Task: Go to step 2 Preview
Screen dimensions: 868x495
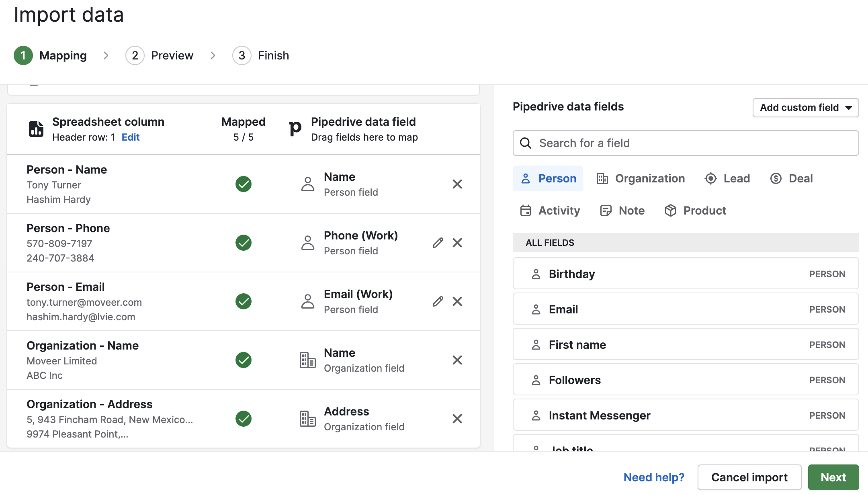Action: (160, 55)
